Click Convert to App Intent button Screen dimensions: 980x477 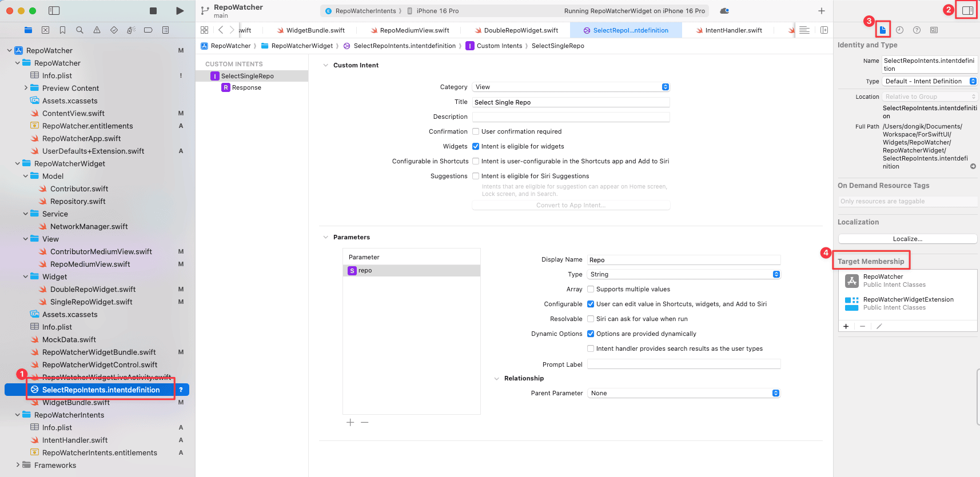pos(571,205)
